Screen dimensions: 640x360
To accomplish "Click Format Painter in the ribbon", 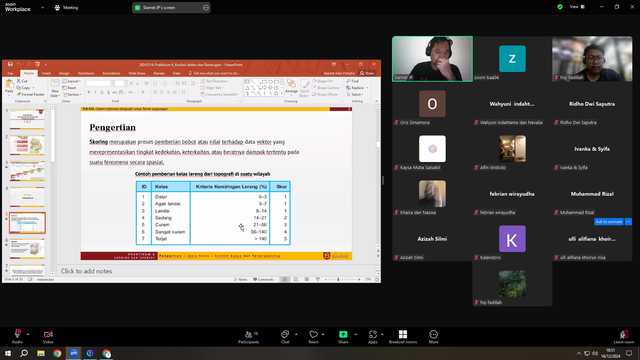I will pyautogui.click(x=31, y=94).
